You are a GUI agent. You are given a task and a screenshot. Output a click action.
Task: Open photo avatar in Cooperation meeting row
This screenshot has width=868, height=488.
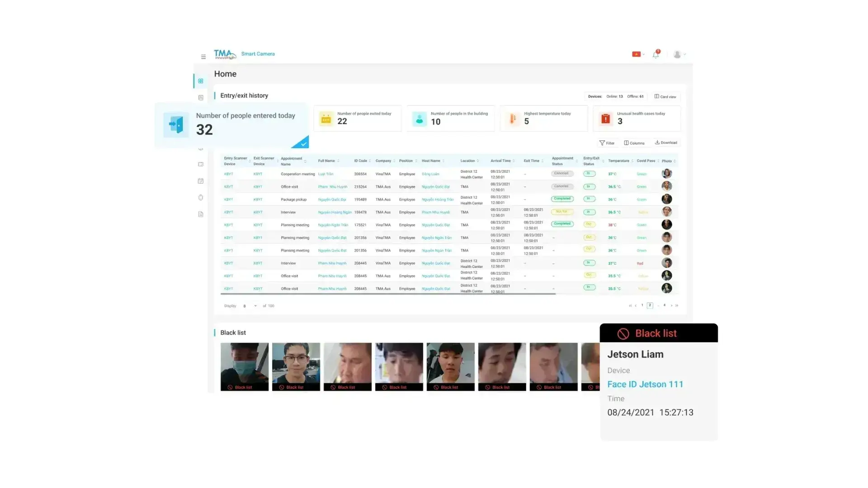tap(666, 174)
